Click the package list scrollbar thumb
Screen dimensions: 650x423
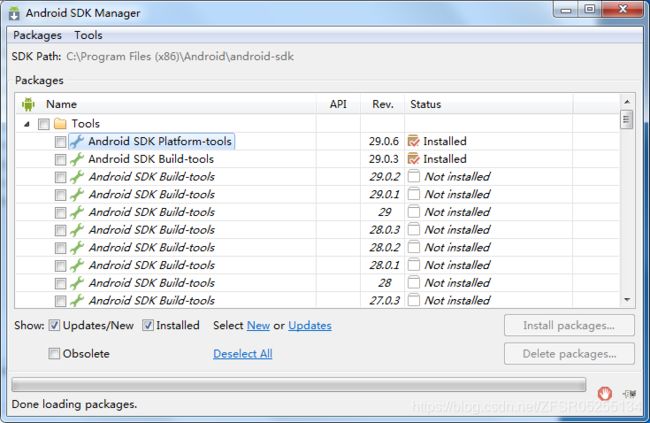point(626,120)
